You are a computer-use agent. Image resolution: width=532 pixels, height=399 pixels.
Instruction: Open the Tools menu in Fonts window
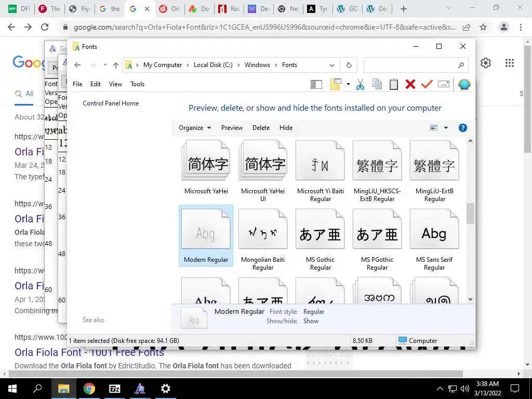click(x=137, y=84)
